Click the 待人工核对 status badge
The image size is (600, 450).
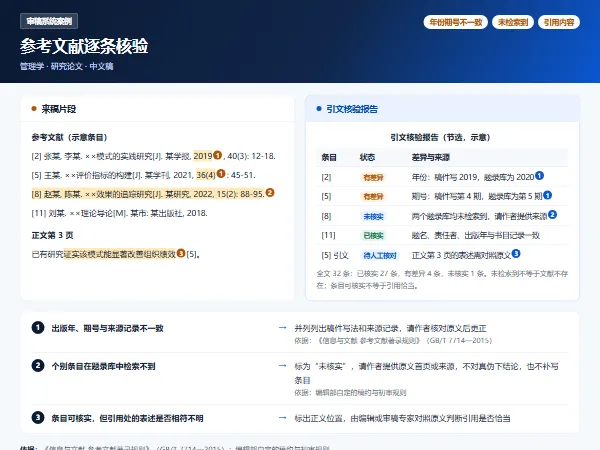380,255
